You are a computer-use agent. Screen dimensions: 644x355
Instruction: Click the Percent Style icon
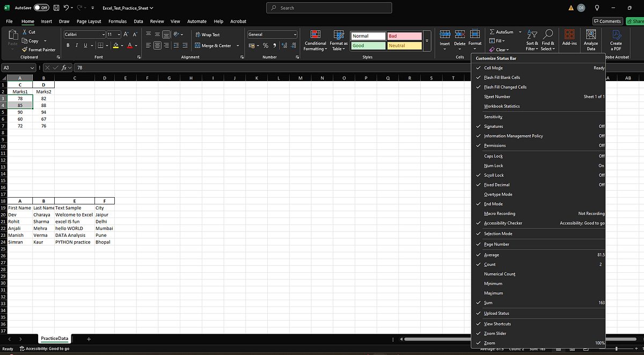point(265,46)
